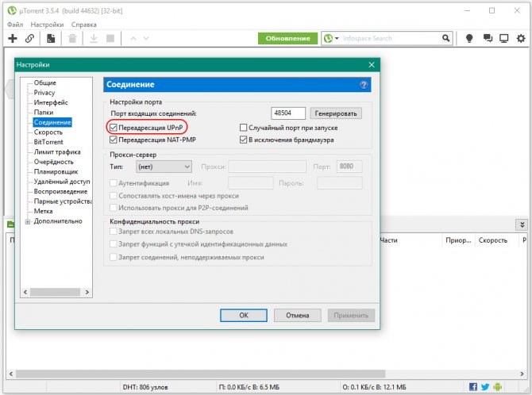The height and width of the screenshot is (395, 532).
Task: Open the proxy Тип dropdown
Action: (x=164, y=167)
